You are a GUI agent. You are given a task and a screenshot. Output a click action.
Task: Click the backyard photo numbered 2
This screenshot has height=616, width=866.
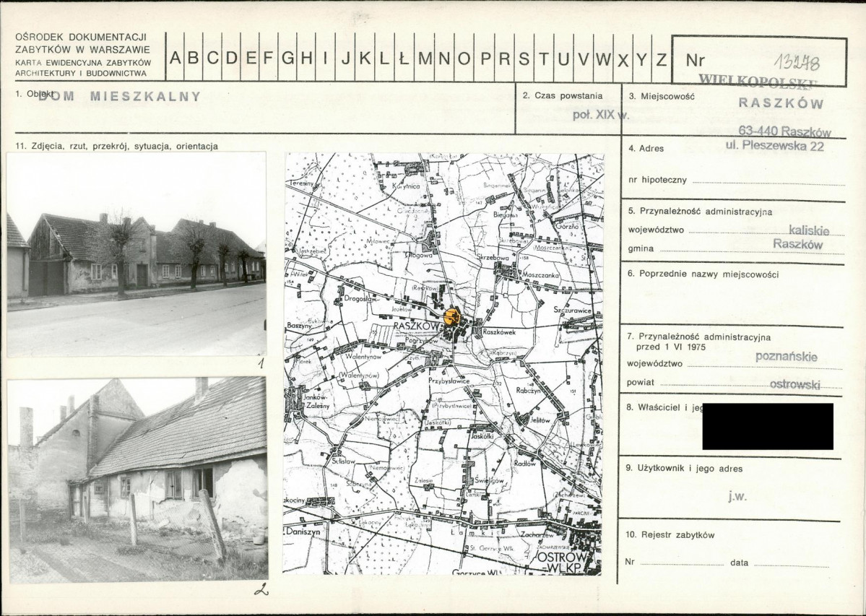coord(137,479)
